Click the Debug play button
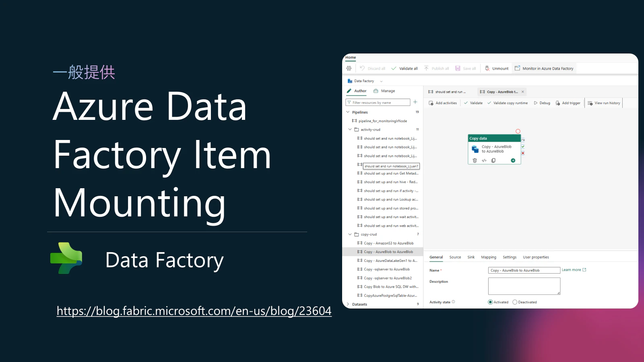This screenshot has width=644, height=362. coord(542,103)
